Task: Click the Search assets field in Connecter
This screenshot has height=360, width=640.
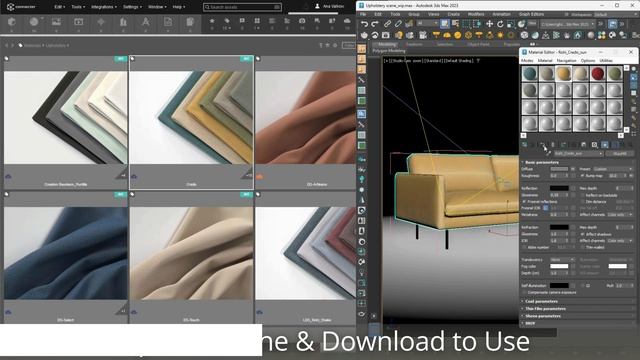Action: pyautogui.click(x=242, y=7)
